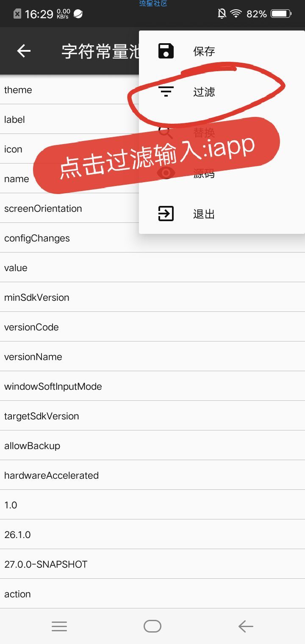305x644 pixels.
Task: Tap the targetSdkVersion row
Action: pos(152,416)
